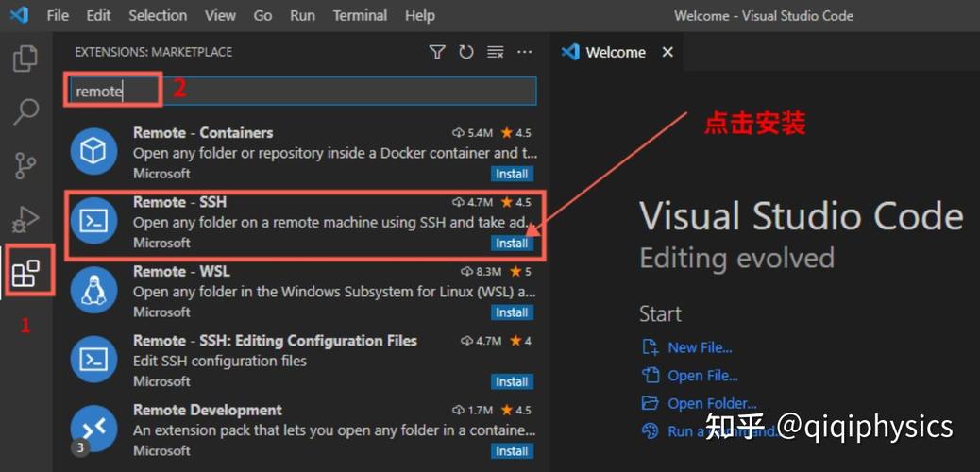Click the Remote - WSL penguin icon
Screen dimensions: 980x472
[93, 290]
